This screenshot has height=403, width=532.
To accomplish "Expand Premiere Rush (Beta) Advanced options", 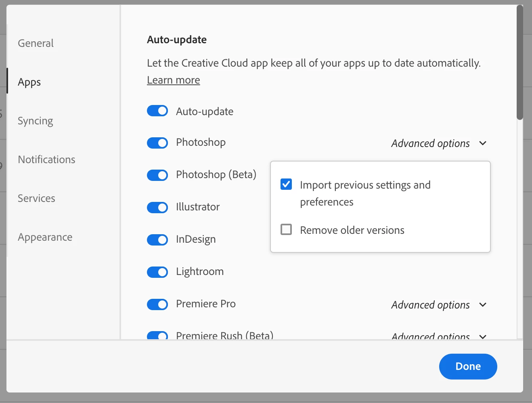I will 439,336.
